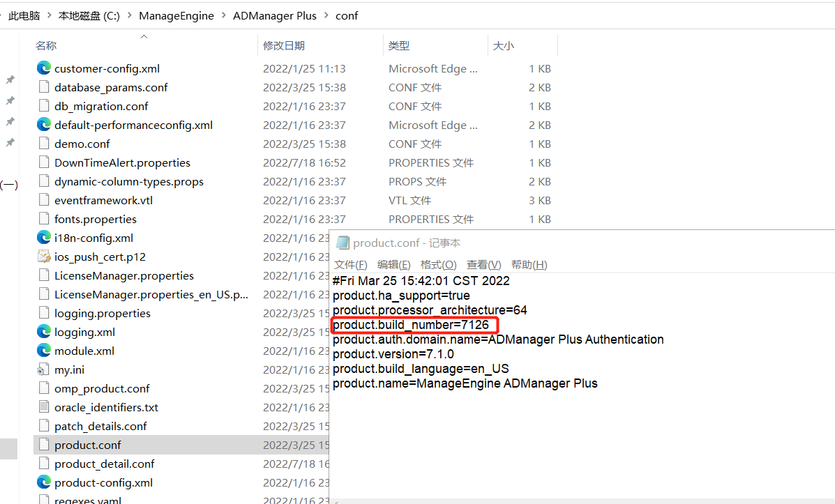Select the file name oracle_identifiers.txt
This screenshot has height=504, width=835.
[x=106, y=407]
